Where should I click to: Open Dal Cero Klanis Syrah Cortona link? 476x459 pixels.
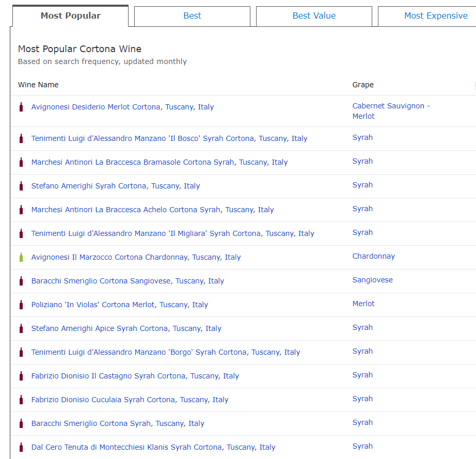(x=153, y=447)
